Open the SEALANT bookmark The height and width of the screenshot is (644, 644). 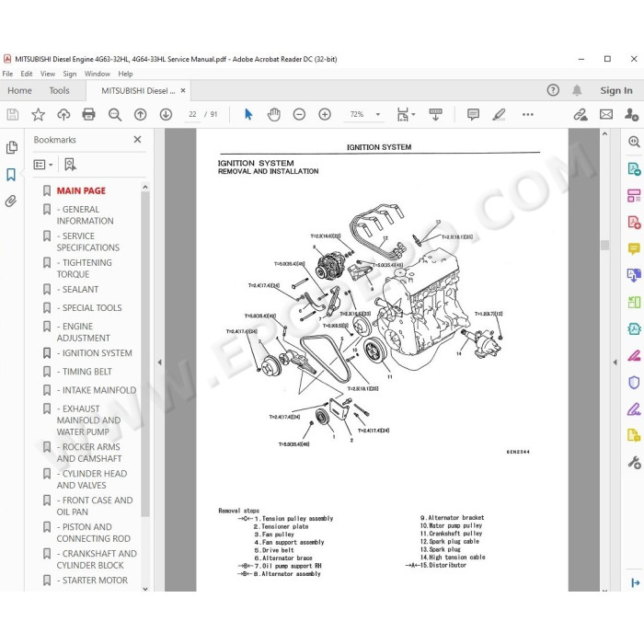pyautogui.click(x=77, y=290)
